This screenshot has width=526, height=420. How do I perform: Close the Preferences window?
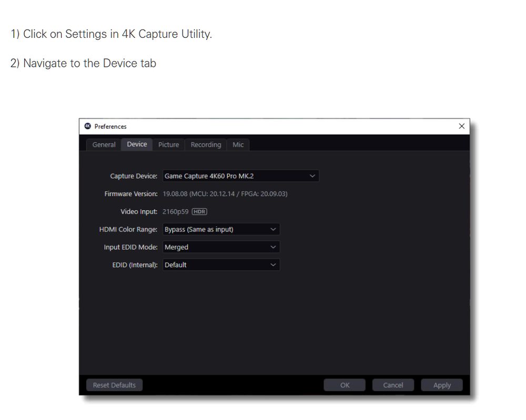pos(462,126)
